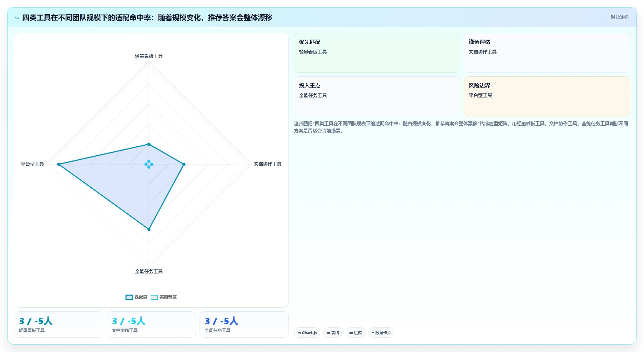Open the 谨慎评估 card

547,53
